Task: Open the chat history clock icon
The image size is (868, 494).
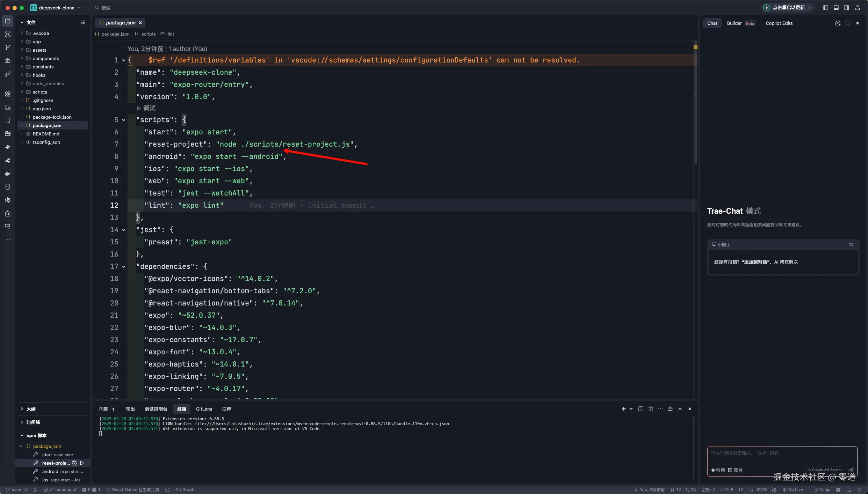Action: (x=848, y=23)
